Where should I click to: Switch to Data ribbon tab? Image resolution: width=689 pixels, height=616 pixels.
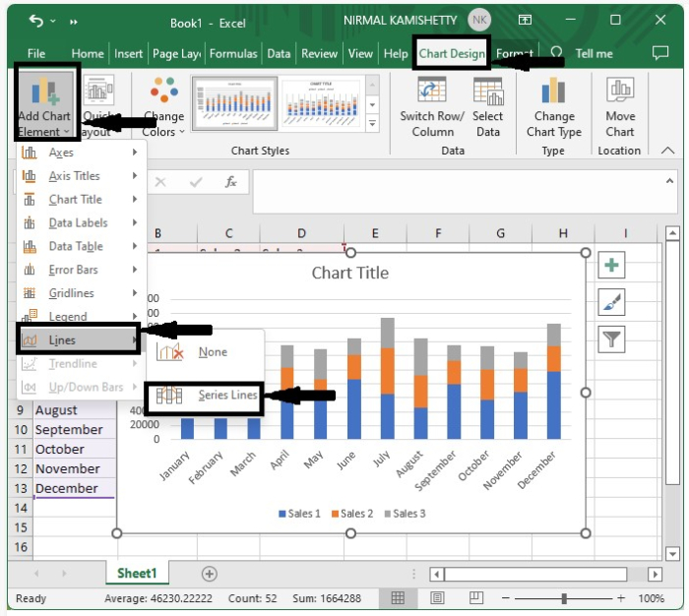click(279, 53)
